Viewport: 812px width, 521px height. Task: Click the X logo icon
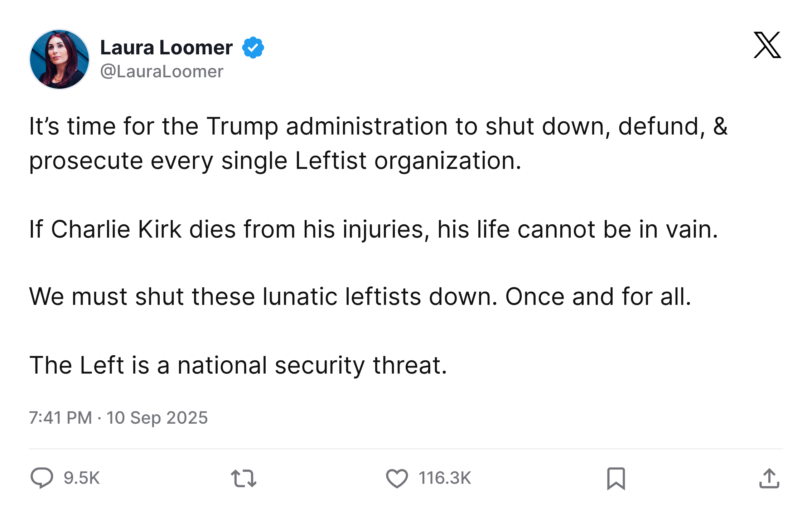[x=767, y=45]
